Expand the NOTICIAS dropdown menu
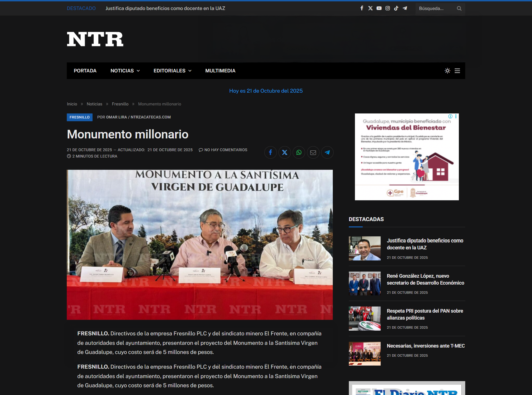The width and height of the screenshot is (532, 395). (125, 71)
